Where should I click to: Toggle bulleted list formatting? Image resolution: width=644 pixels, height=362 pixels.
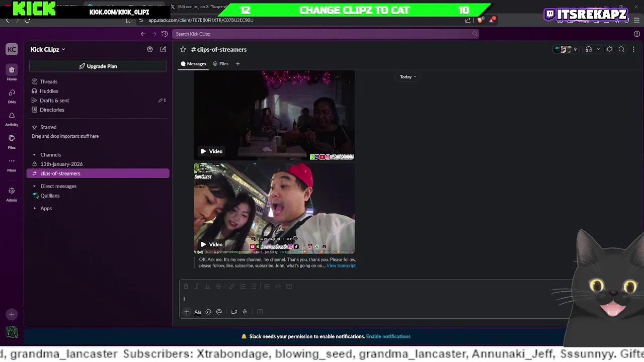pyautogui.click(x=254, y=286)
